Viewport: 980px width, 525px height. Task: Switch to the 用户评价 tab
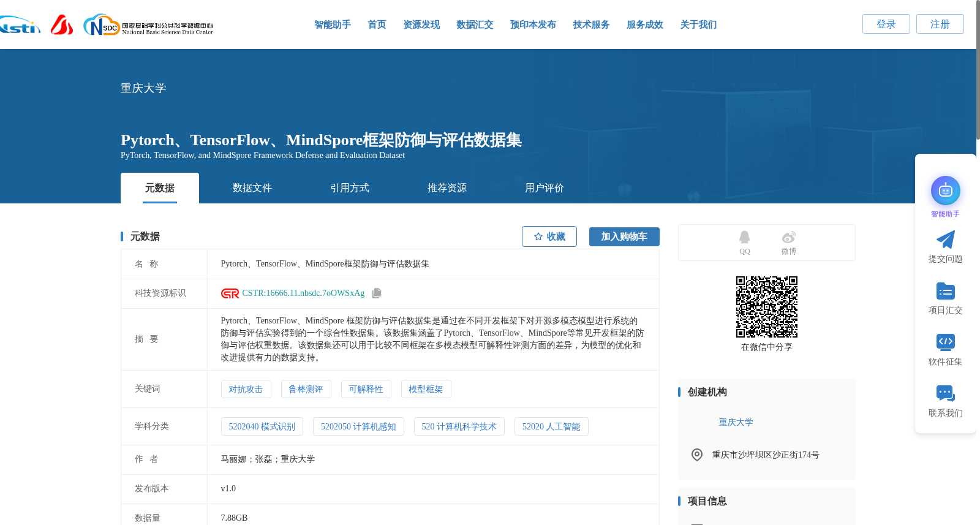545,188
